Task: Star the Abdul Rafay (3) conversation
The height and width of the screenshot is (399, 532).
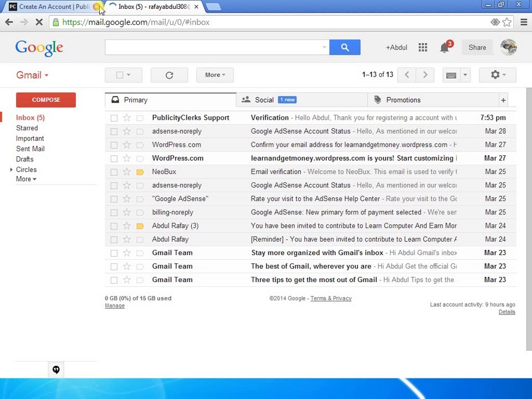Action: [126, 226]
